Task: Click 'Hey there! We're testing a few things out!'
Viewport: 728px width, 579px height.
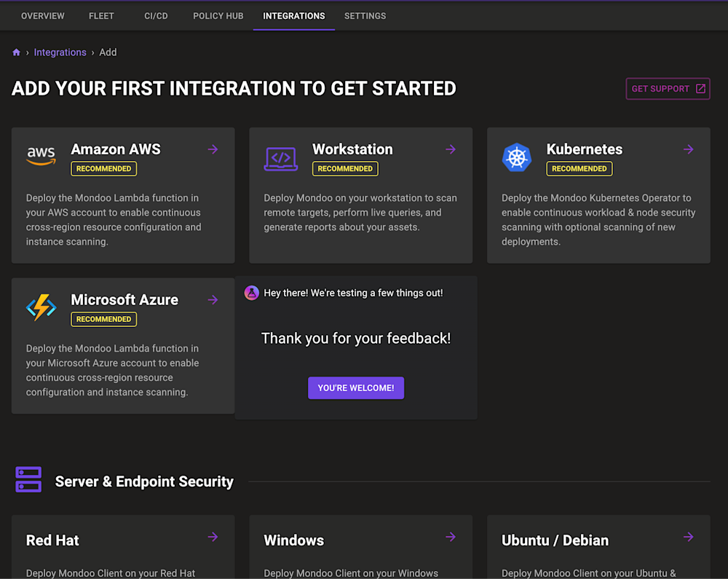Action: click(x=353, y=293)
